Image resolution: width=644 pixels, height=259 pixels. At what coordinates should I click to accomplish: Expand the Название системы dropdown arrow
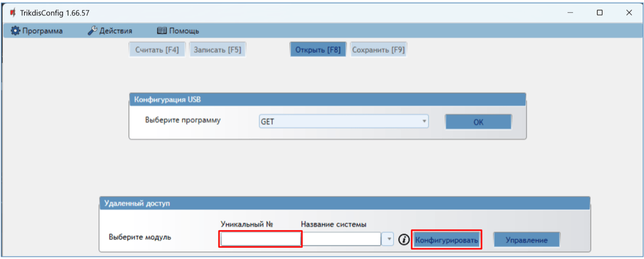[388, 240]
